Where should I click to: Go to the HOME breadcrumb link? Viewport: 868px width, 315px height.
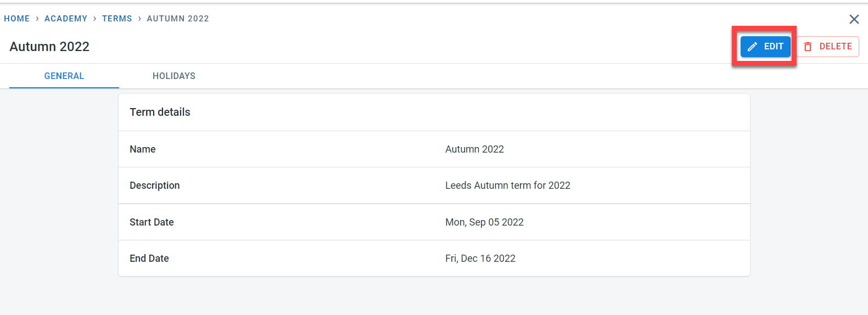click(x=17, y=19)
